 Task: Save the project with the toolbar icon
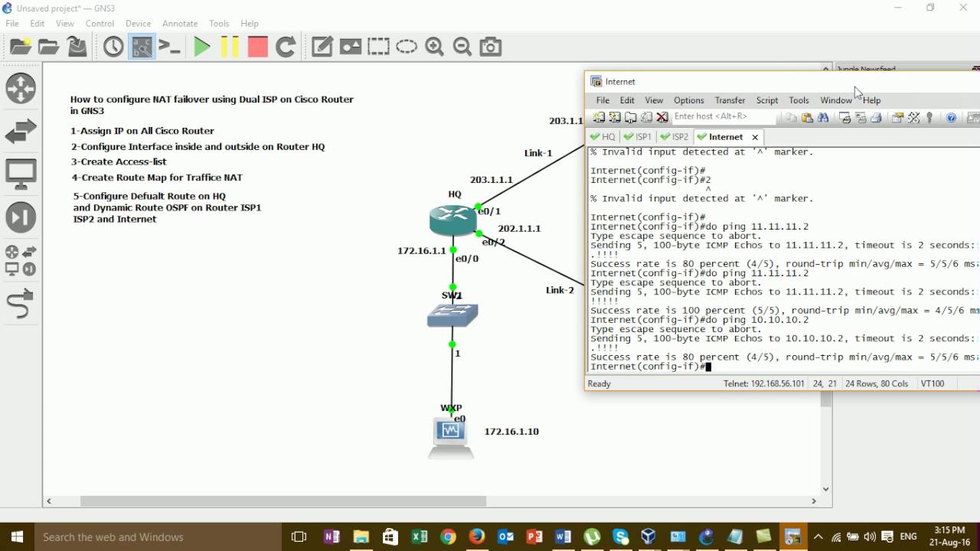point(77,47)
